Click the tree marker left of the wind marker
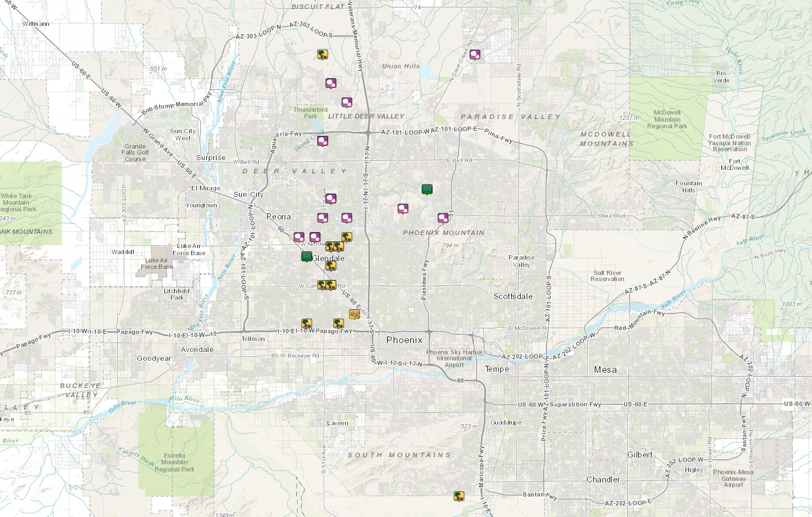Viewport: 812px width, 517px height. [x=339, y=323]
